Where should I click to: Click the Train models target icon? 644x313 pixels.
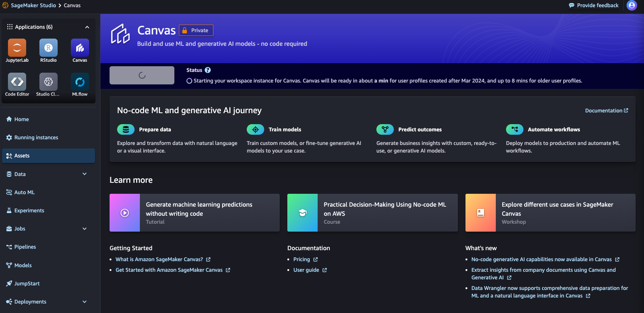pos(255,129)
